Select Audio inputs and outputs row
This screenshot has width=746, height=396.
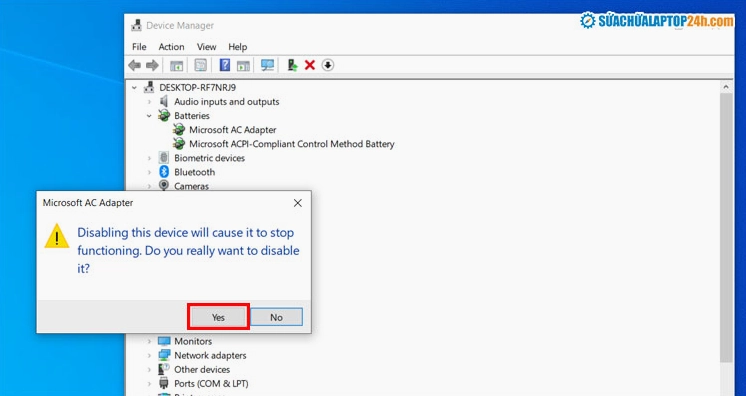[x=226, y=101]
